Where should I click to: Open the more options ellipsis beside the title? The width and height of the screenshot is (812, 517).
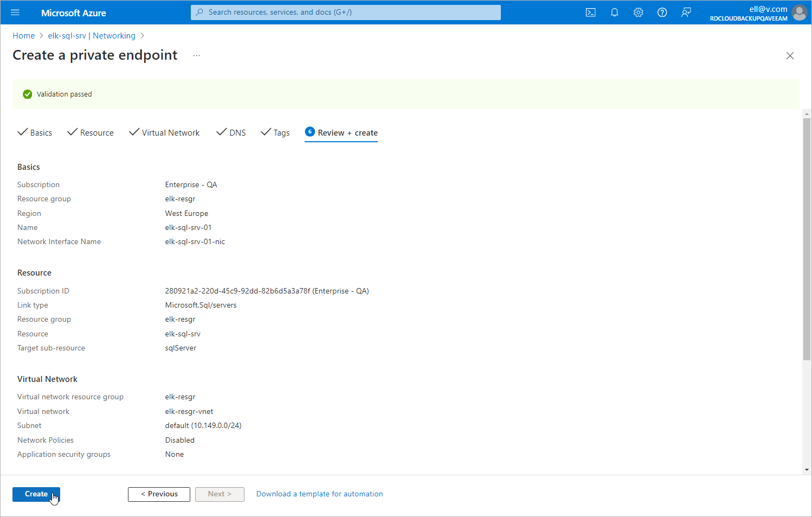point(196,55)
